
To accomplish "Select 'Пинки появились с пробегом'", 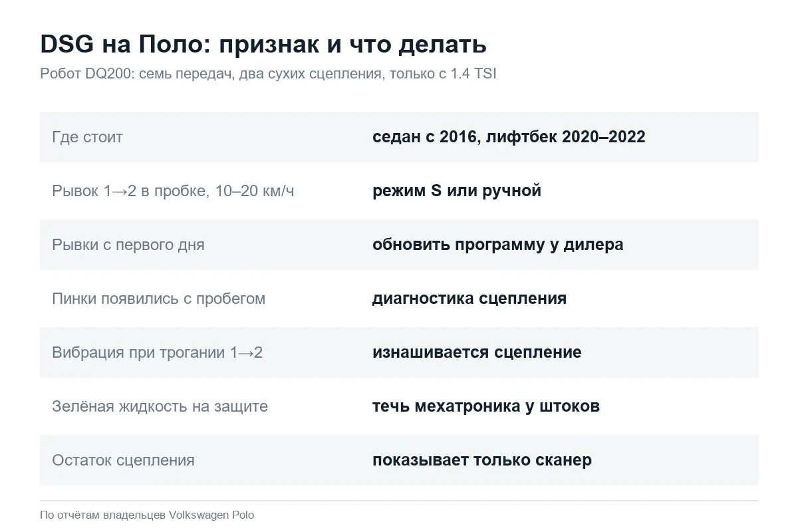I will 158,299.
